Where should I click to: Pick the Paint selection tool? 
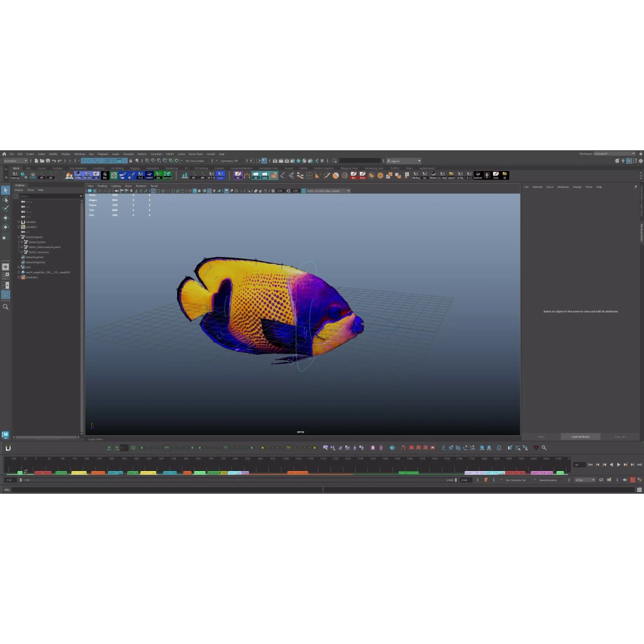coord(5,209)
